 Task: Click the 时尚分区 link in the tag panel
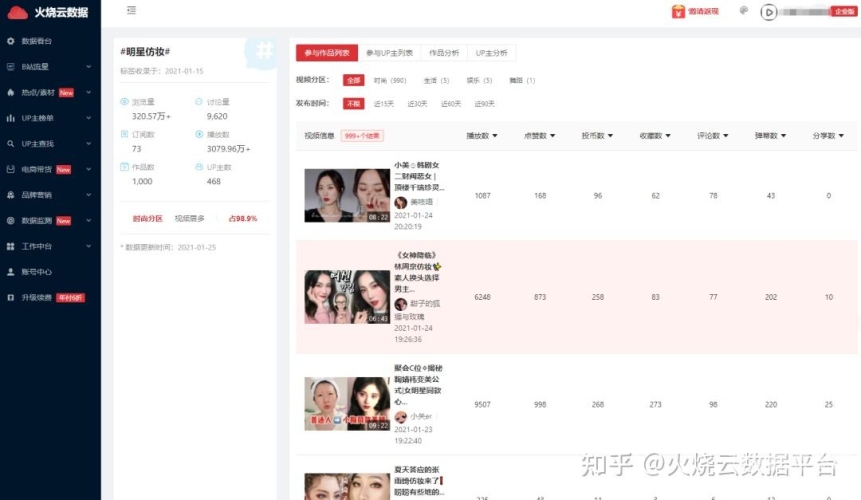[x=147, y=218]
